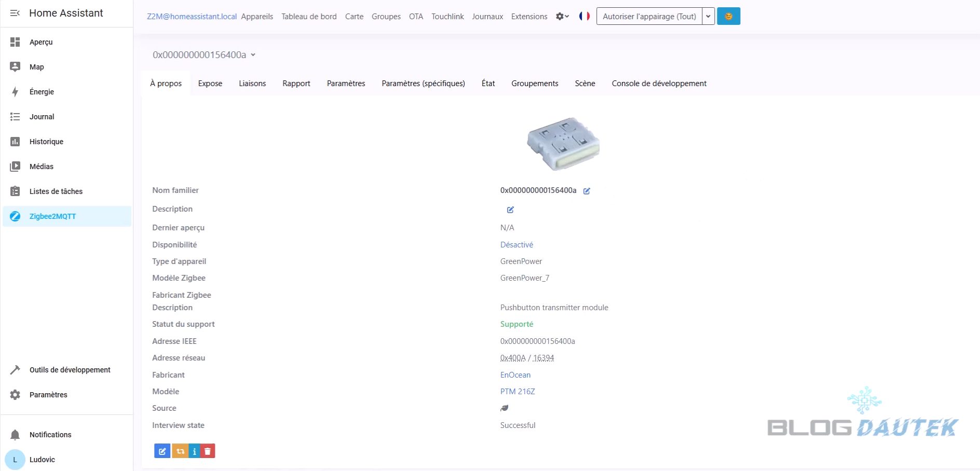Edit the device description pencil icon

pos(510,210)
